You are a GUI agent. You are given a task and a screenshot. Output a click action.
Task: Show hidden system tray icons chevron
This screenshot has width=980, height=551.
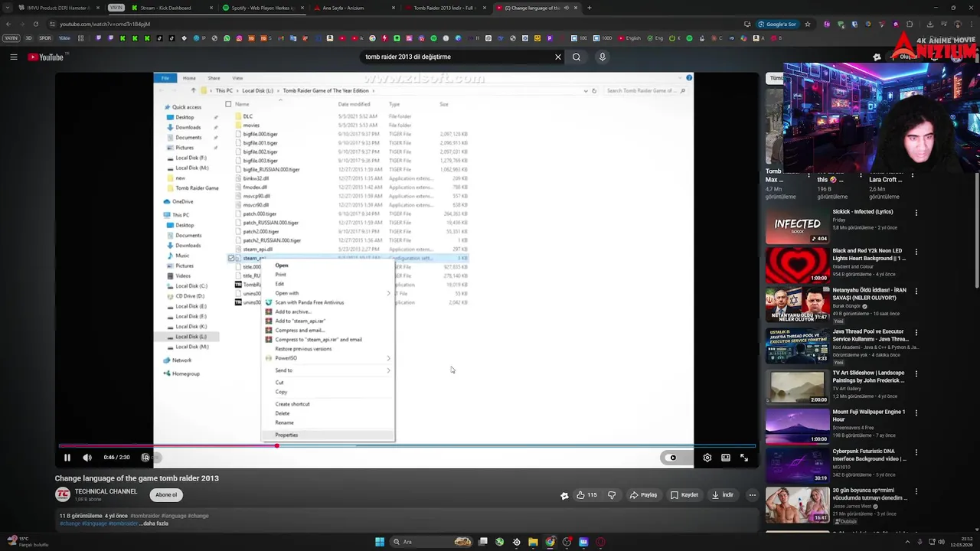pyautogui.click(x=907, y=542)
